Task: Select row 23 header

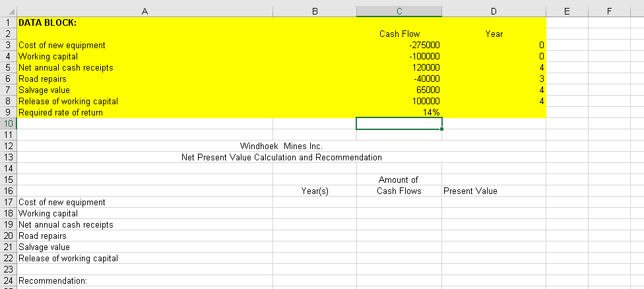Action: [8, 269]
